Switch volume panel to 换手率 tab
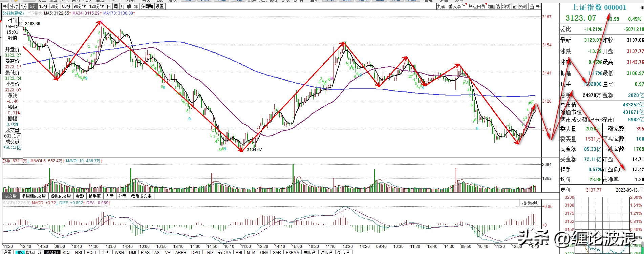Screen dimensions: 644x254 (x=94, y=196)
